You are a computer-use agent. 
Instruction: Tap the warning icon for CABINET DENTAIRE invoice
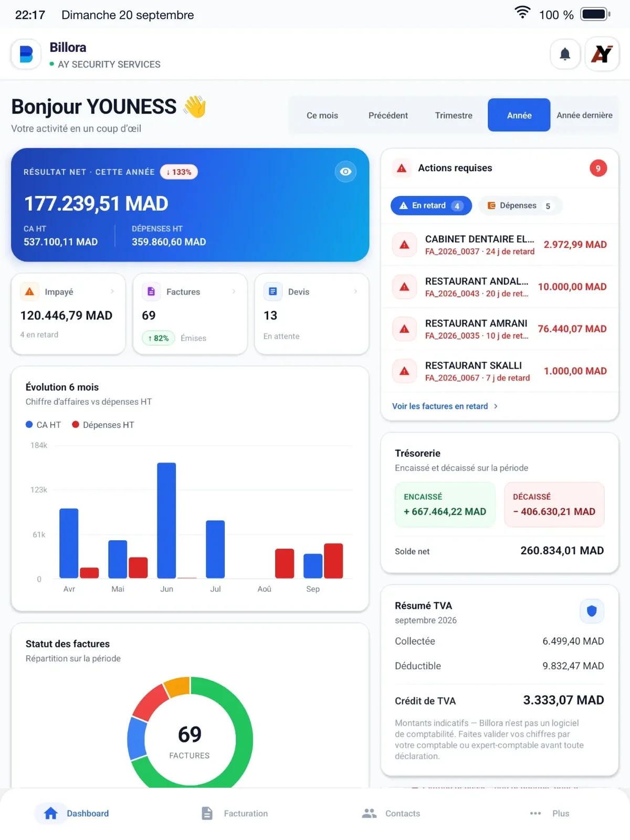(404, 245)
